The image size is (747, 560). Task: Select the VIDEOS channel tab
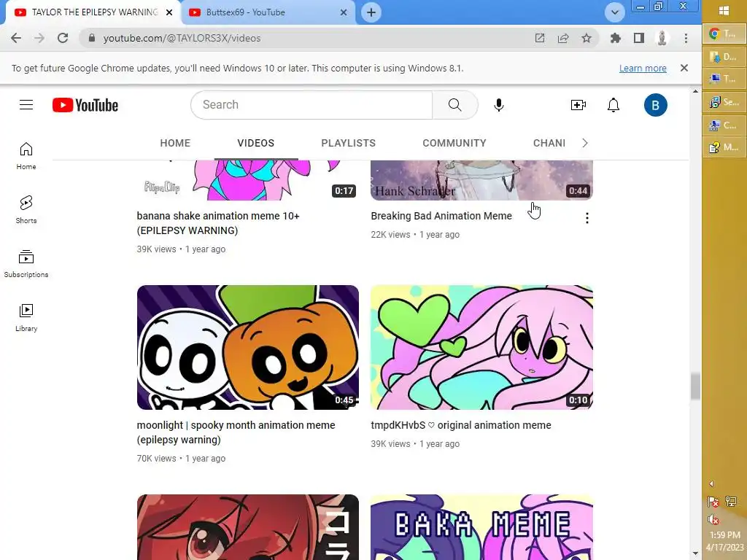[x=256, y=143]
